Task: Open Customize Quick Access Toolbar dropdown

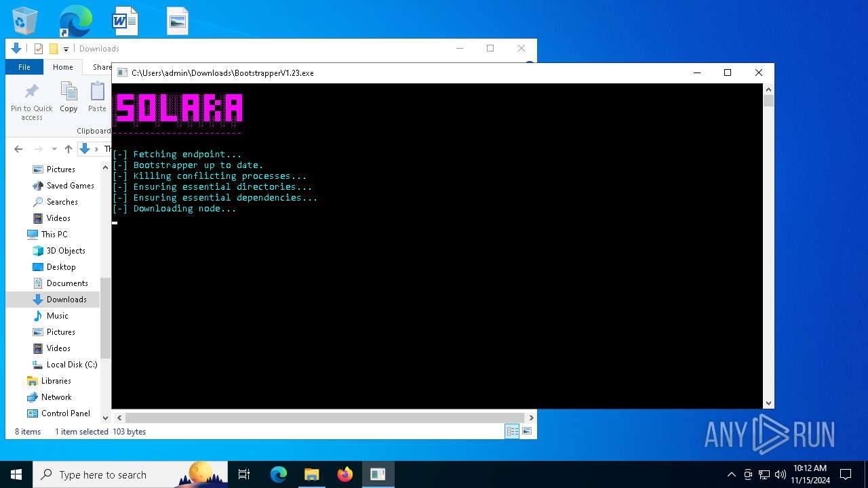Action: click(66, 49)
